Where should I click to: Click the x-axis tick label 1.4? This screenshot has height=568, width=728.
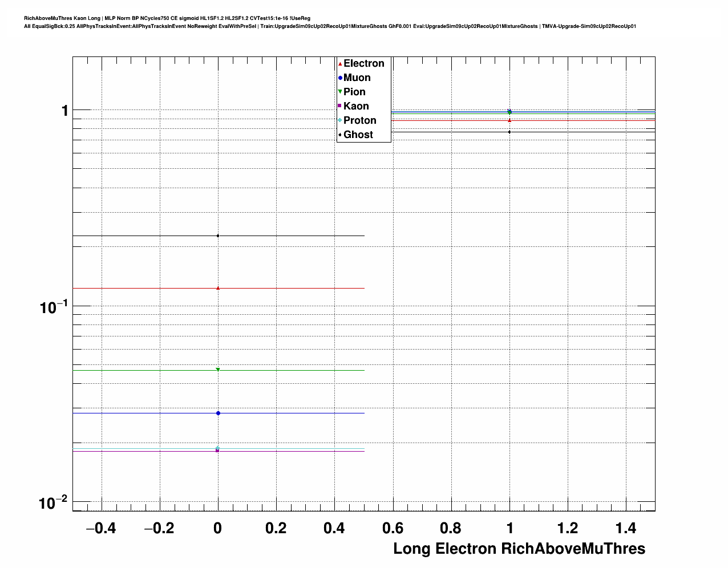pyautogui.click(x=626, y=528)
